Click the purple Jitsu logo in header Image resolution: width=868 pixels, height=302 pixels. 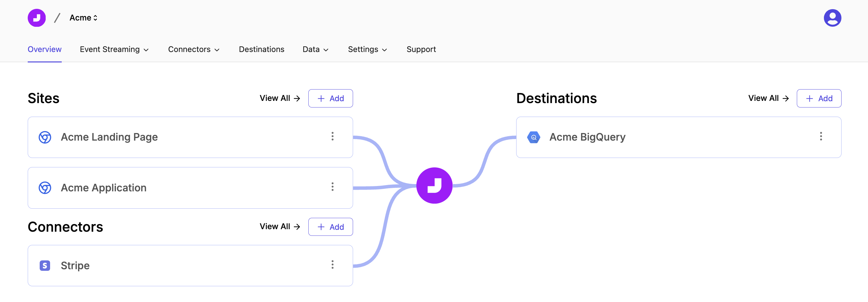(x=37, y=18)
